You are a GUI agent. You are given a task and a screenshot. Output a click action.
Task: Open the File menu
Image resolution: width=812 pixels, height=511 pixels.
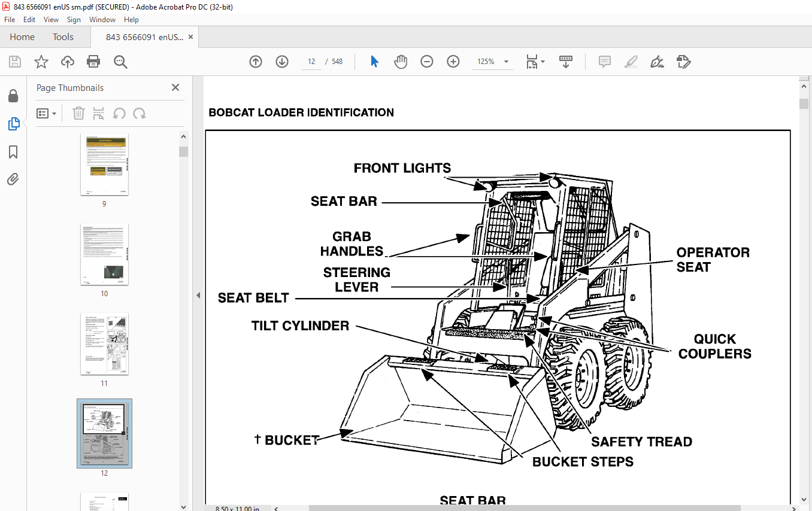click(10, 20)
